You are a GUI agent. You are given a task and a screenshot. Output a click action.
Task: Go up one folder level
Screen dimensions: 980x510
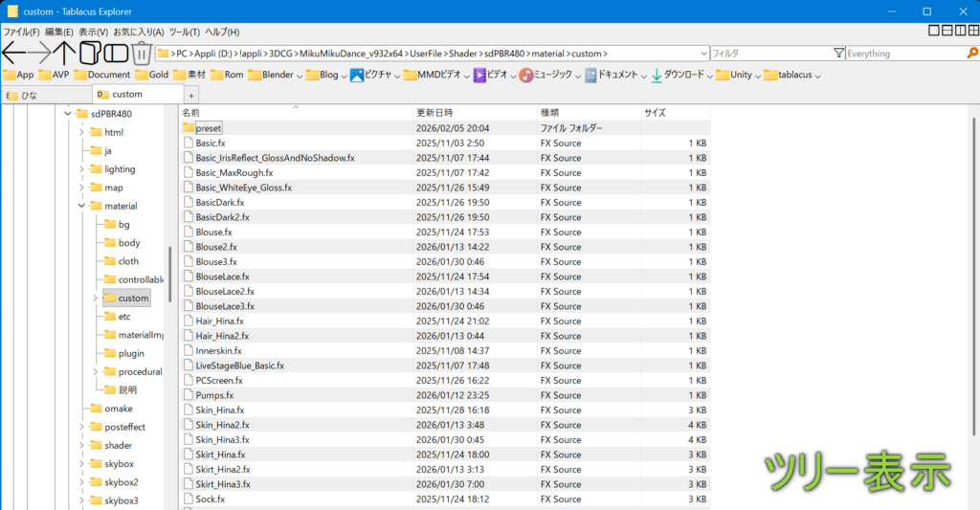click(65, 53)
